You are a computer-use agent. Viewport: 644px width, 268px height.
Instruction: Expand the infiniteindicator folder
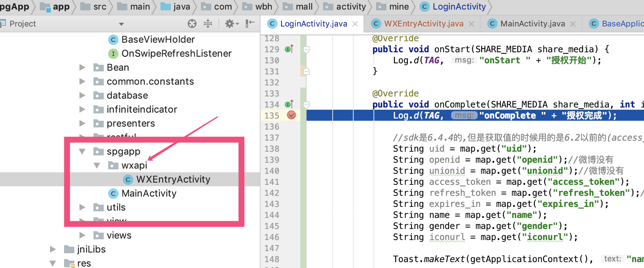click(x=82, y=110)
